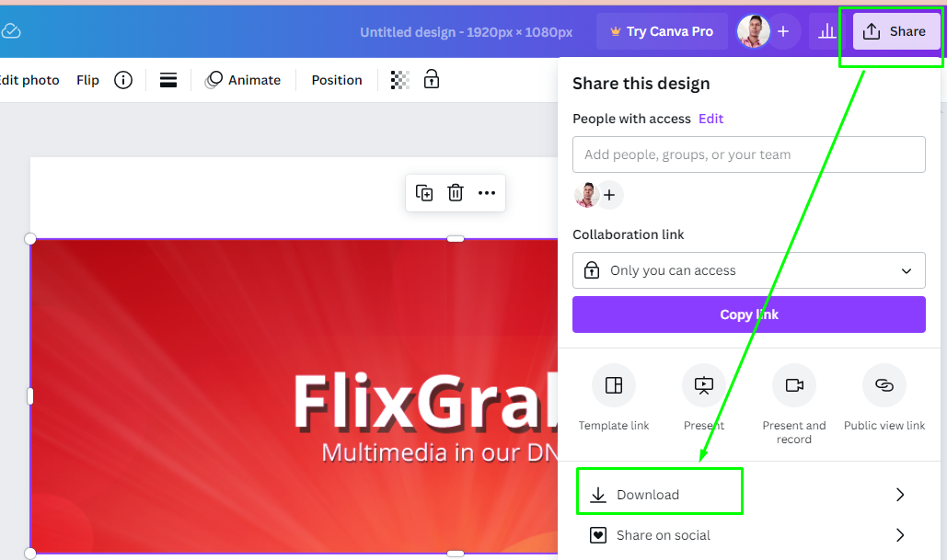The image size is (947, 560).
Task: Click the Share button
Action: (x=896, y=31)
